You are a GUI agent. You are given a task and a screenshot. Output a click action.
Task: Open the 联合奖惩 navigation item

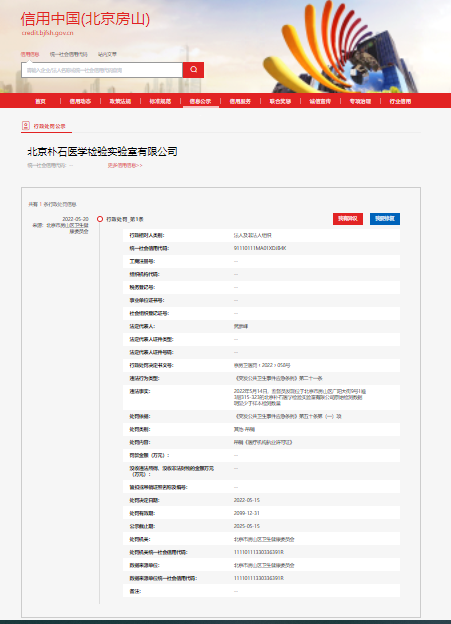[x=280, y=101]
